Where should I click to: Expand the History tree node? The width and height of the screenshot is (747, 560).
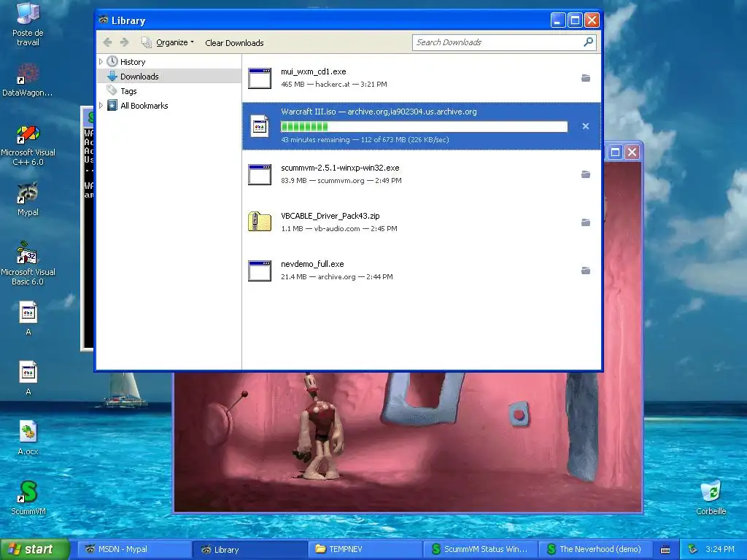click(101, 62)
